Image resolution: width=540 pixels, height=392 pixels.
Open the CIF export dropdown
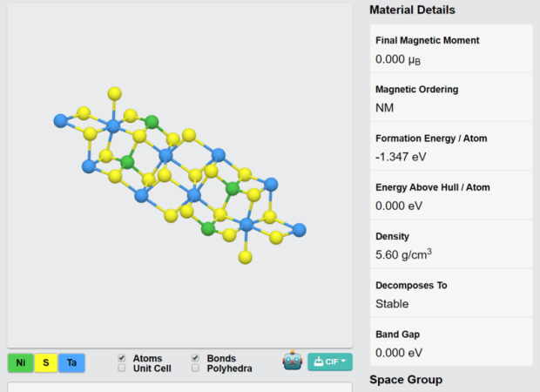click(x=330, y=362)
